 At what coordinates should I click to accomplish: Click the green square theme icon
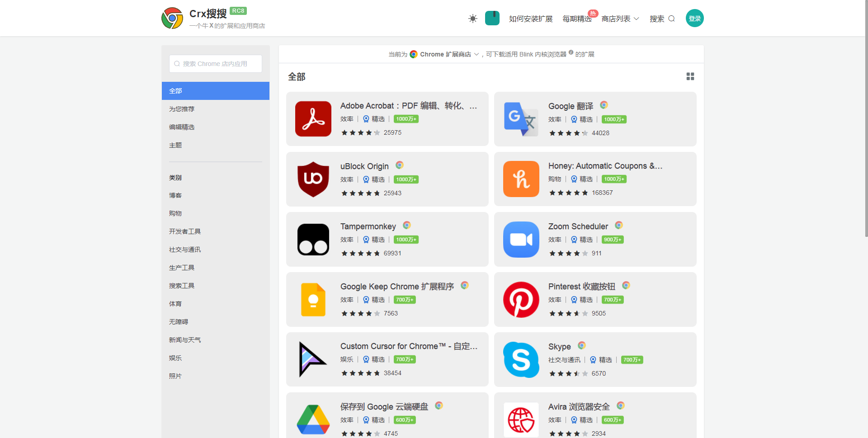[492, 18]
